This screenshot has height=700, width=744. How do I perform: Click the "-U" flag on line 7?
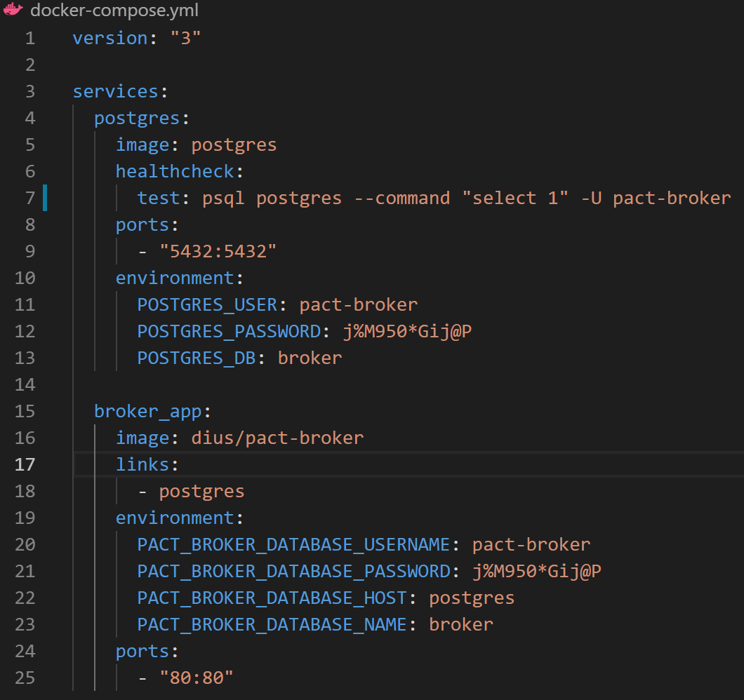point(591,198)
